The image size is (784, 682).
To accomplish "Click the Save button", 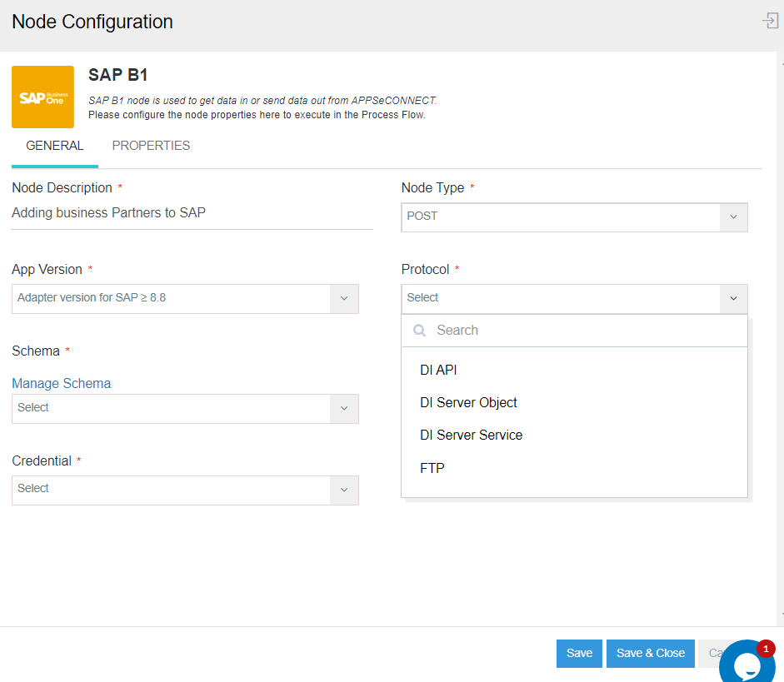I will [x=579, y=653].
